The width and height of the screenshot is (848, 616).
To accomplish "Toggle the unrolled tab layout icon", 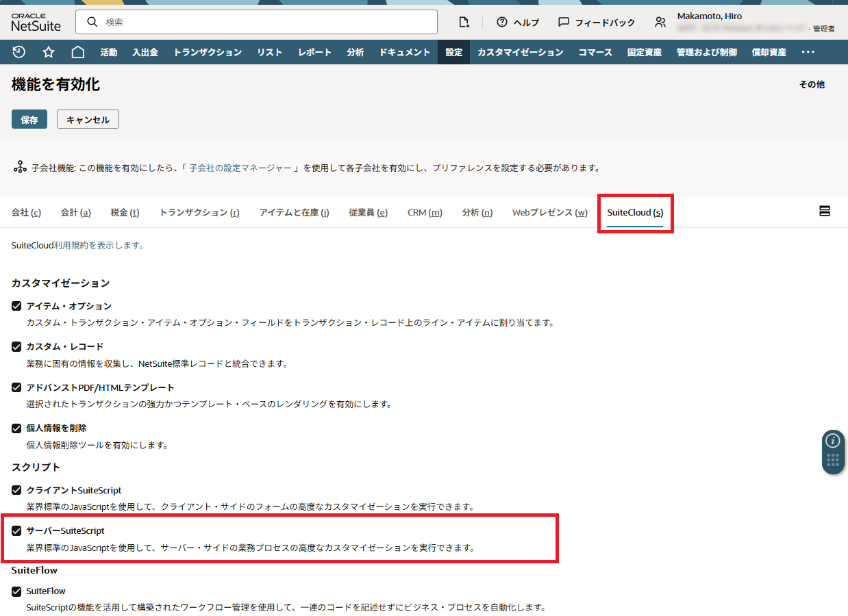I will click(x=825, y=211).
